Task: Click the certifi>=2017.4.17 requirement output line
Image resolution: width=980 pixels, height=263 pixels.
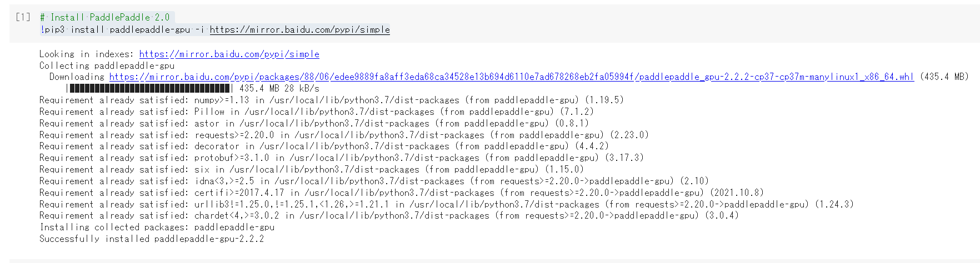Action: [402, 193]
